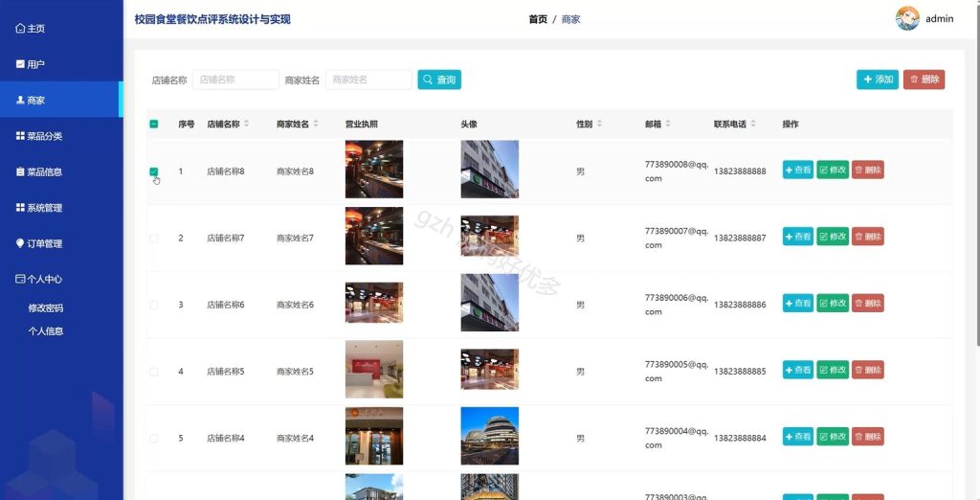
Task: Click 修改 for 店铺名称8 row
Action: (x=833, y=170)
